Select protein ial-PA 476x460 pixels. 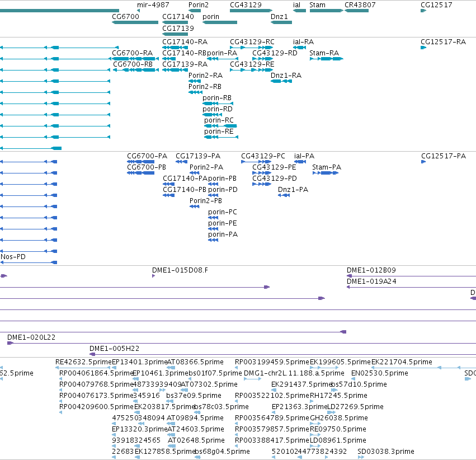click(x=300, y=162)
